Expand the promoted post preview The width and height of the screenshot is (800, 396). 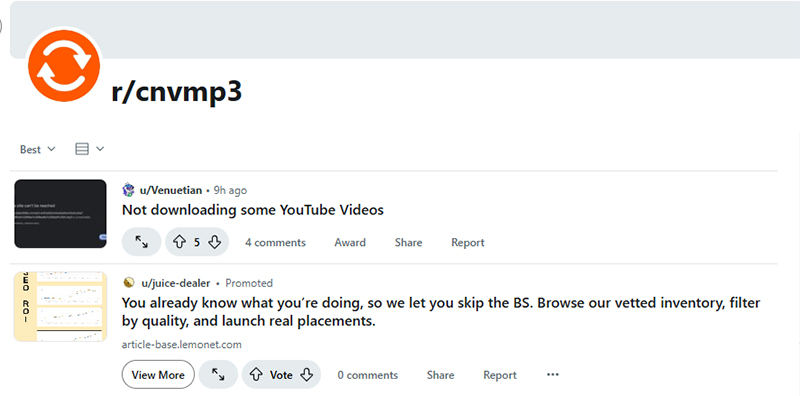[x=218, y=375]
